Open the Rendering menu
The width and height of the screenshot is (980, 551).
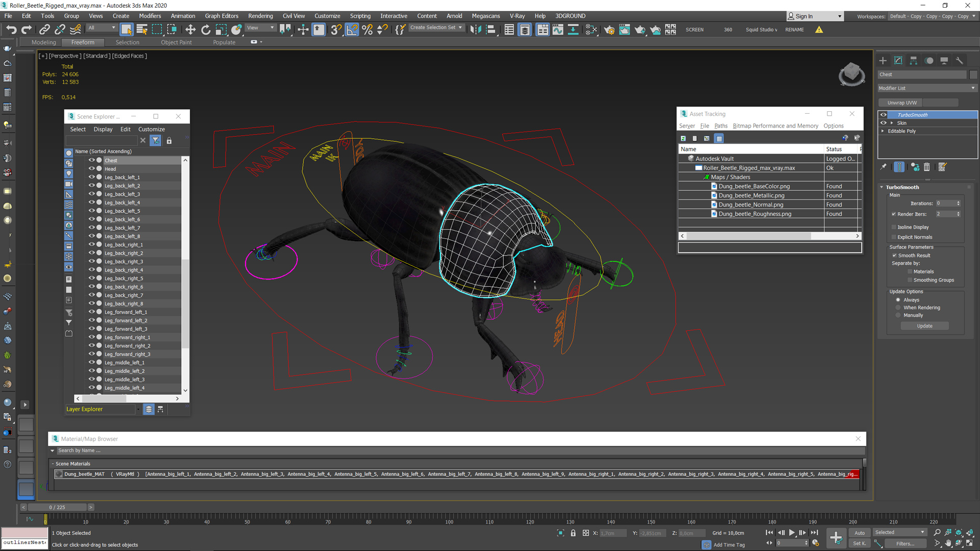click(260, 16)
